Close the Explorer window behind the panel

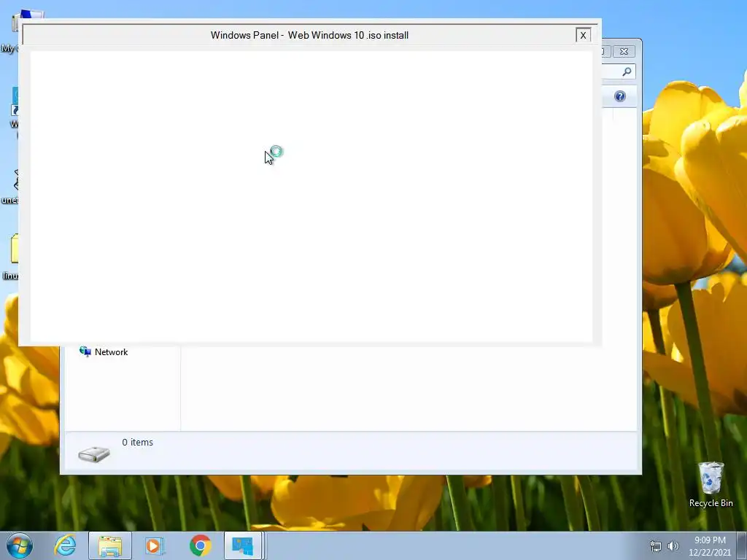(x=624, y=52)
